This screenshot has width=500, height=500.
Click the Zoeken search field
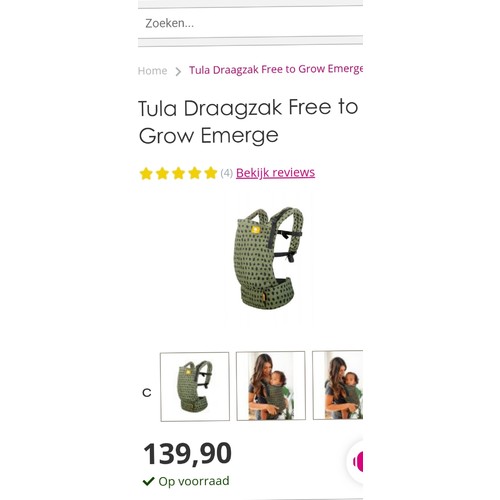250,23
